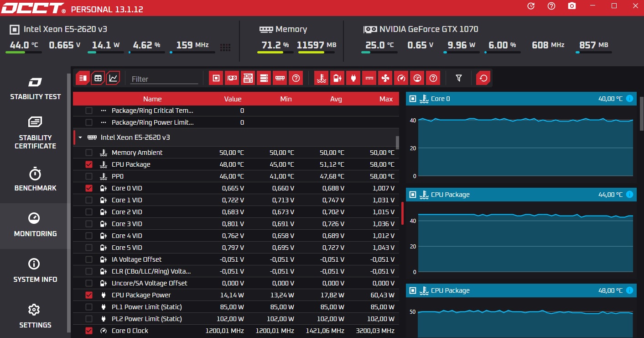Image resolution: width=644 pixels, height=338 pixels.
Task: Uncheck the Core 0 Clock checkbox
Action: pyautogui.click(x=89, y=331)
